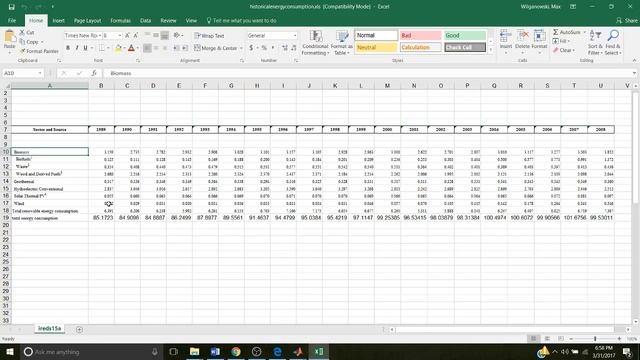
Task: Click the Find & Select magnifier icon
Action: pyautogui.click(x=613, y=36)
